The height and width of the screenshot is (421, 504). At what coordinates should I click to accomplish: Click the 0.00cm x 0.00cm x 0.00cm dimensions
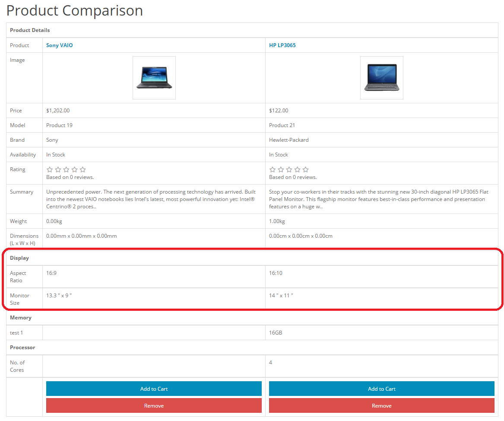point(301,236)
